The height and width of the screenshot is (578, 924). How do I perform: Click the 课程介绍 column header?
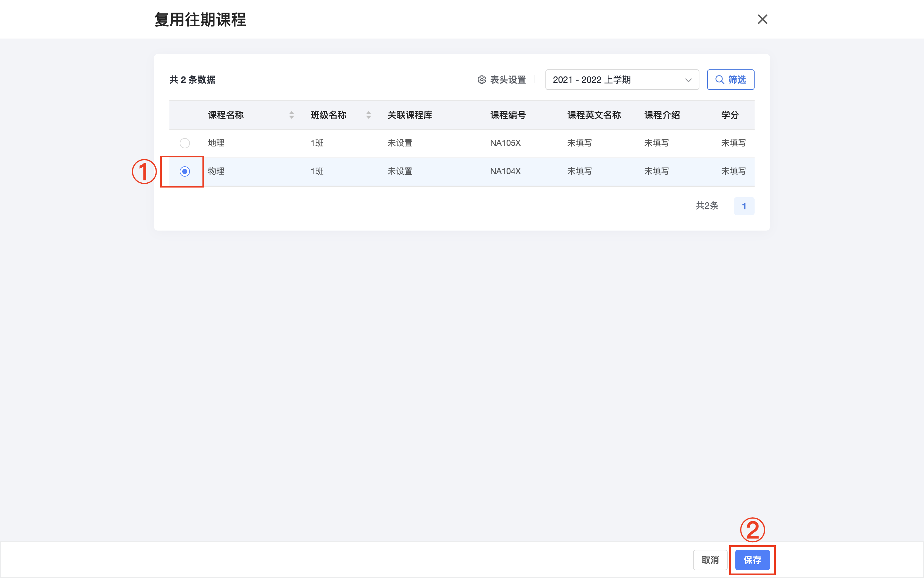(662, 115)
